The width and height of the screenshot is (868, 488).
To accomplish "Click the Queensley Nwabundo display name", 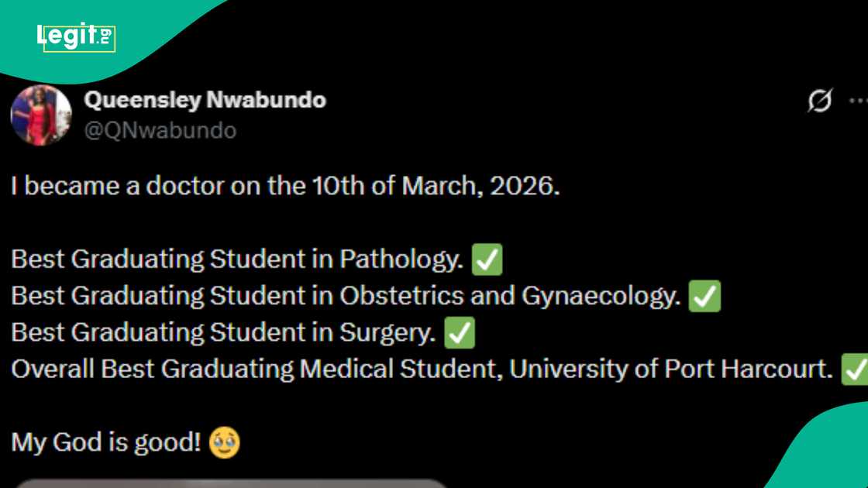I will pos(205,100).
